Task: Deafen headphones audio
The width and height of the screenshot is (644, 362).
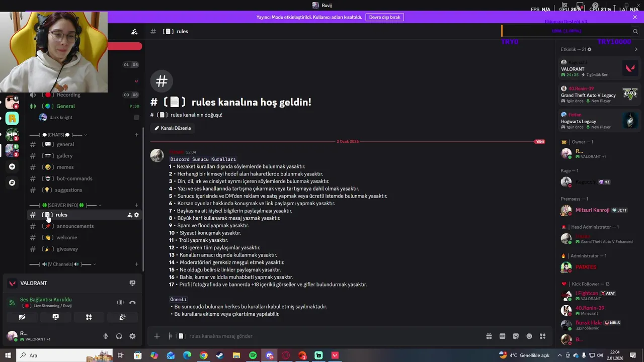Action: pos(119,336)
